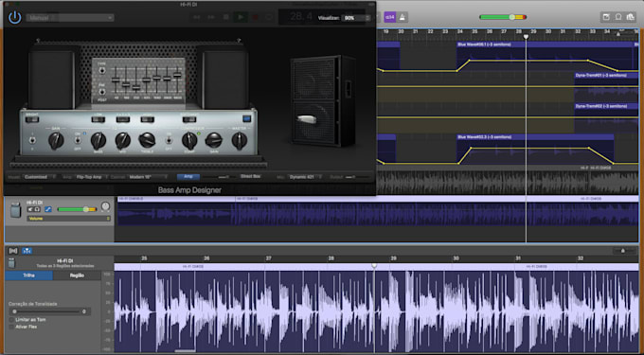Toggle the Bass Amp Designer power button

[x=15, y=17]
